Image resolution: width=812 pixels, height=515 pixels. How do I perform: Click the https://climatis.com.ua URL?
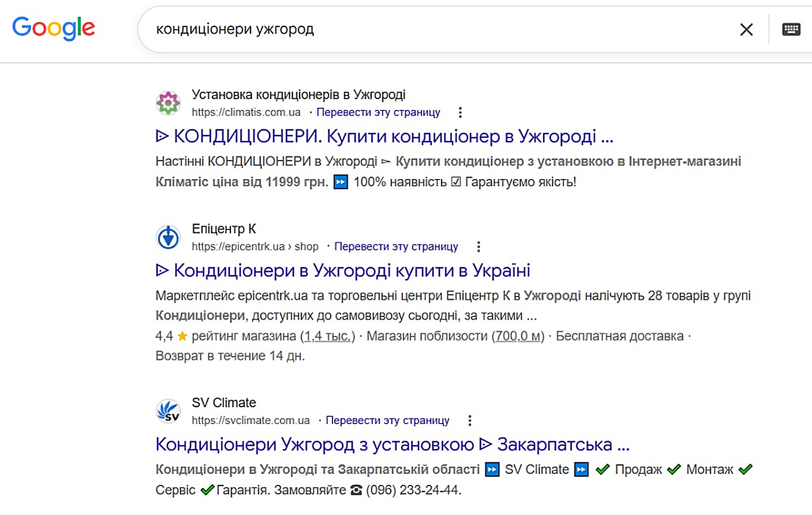(x=246, y=113)
